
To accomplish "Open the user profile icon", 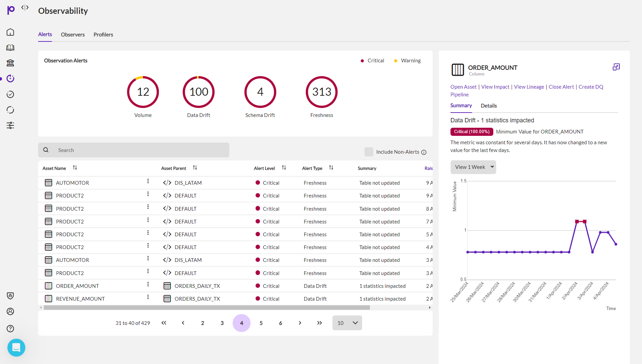I will pyautogui.click(x=10, y=311).
